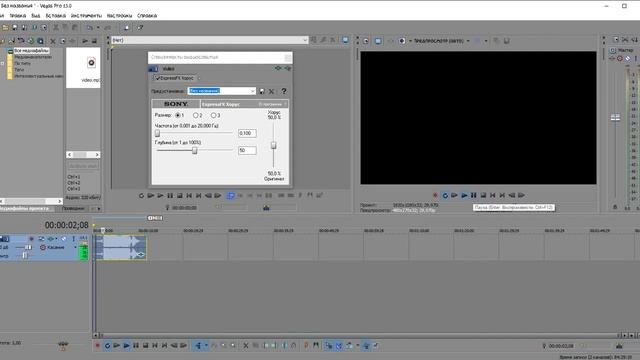Open the Вставка (Insert) menu
This screenshot has width=640, height=360.
point(56,16)
